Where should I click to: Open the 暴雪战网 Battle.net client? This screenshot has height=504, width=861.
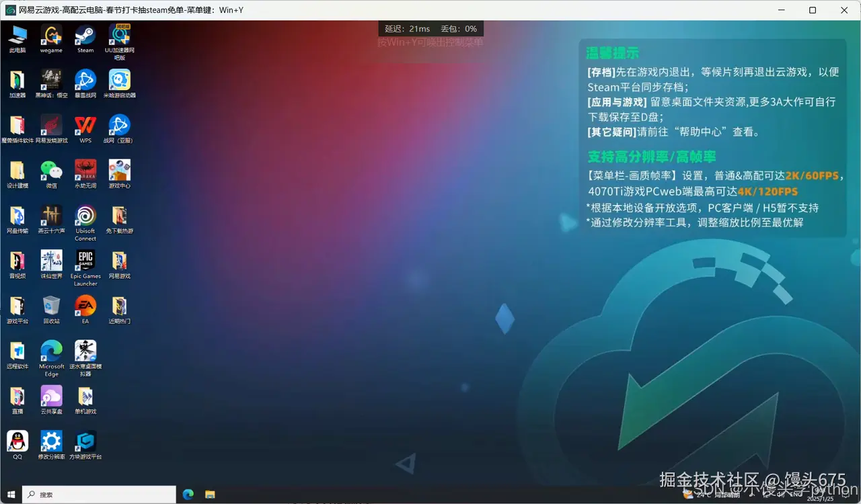tap(85, 79)
